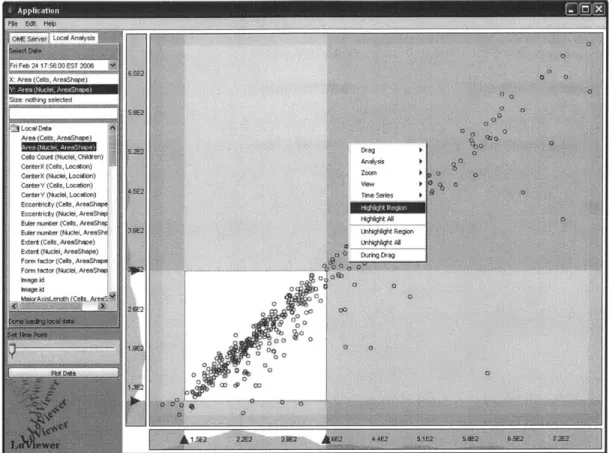Screen dimensions: 612x453
Task: Select Extent (Cells, AreaShape)
Action: pyautogui.click(x=58, y=242)
